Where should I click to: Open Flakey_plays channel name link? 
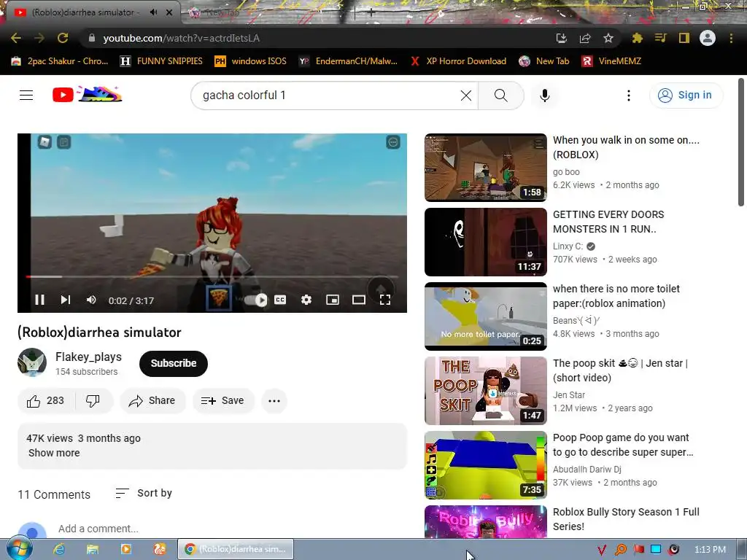click(88, 357)
